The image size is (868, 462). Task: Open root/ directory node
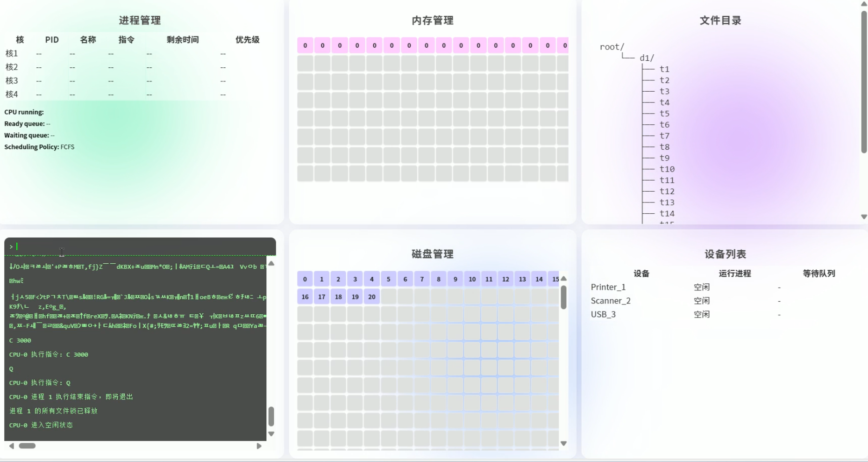click(x=612, y=47)
